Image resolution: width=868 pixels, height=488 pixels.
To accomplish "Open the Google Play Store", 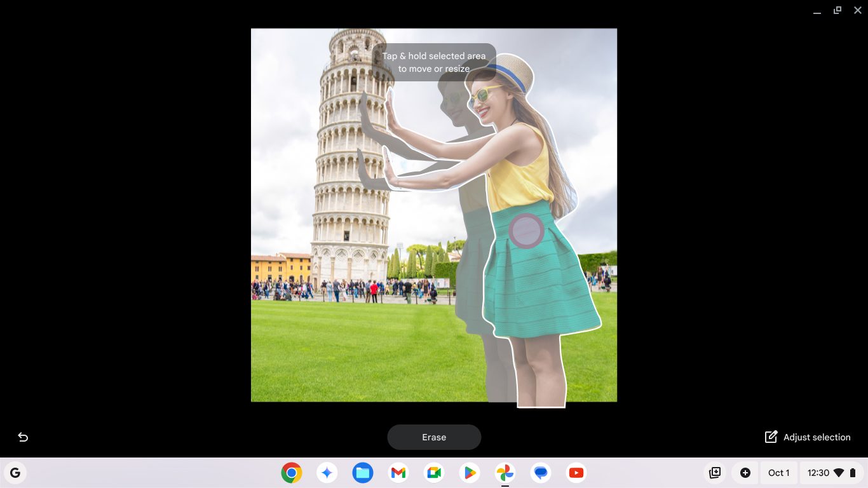I will point(470,473).
